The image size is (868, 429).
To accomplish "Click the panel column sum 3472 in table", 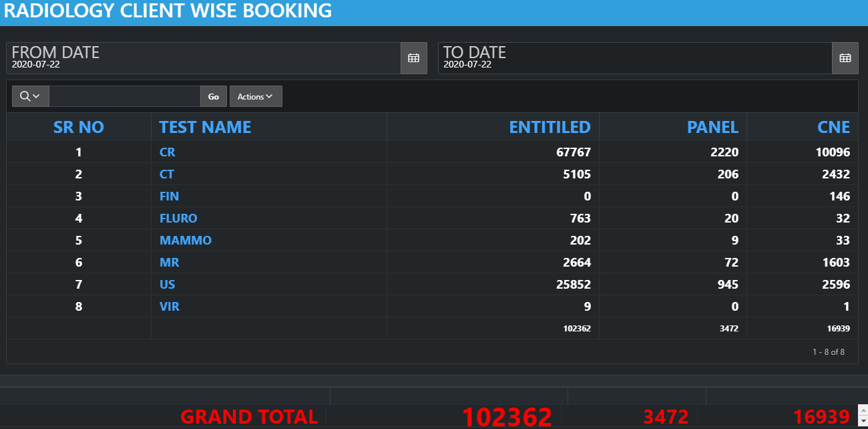I will [728, 329].
